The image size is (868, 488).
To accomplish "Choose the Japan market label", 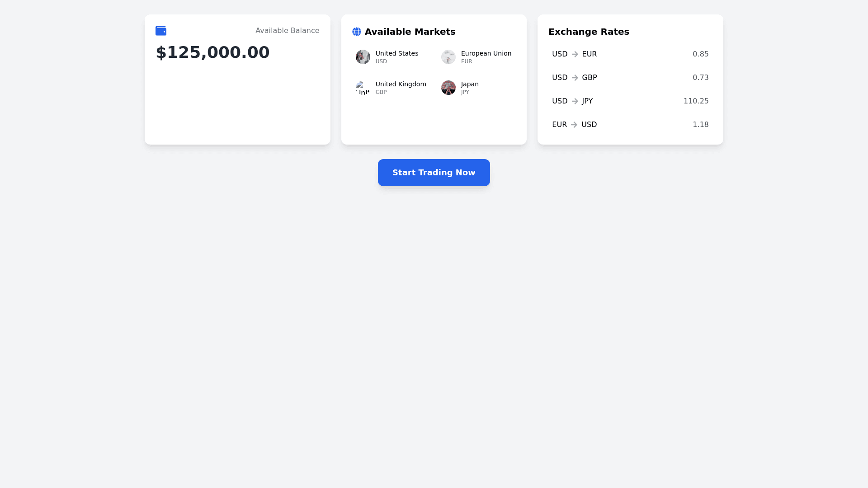I will tap(470, 84).
